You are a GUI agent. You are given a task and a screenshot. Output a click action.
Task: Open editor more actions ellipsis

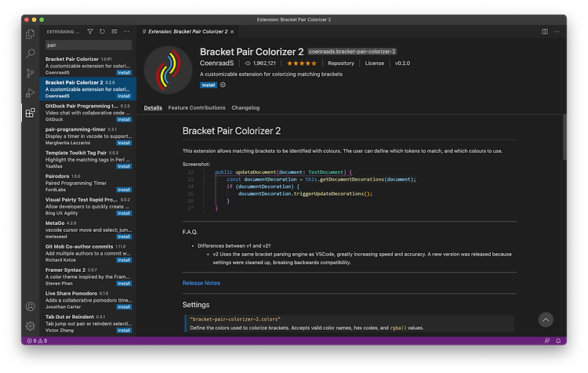[x=557, y=31]
